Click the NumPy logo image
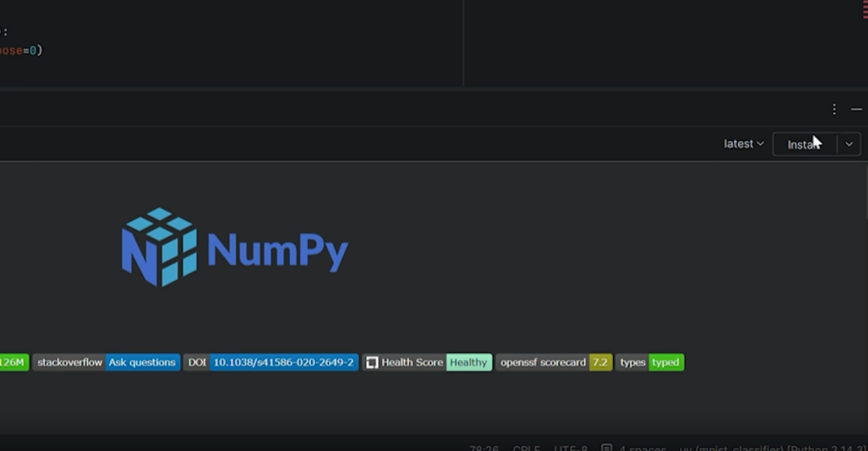 [235, 247]
